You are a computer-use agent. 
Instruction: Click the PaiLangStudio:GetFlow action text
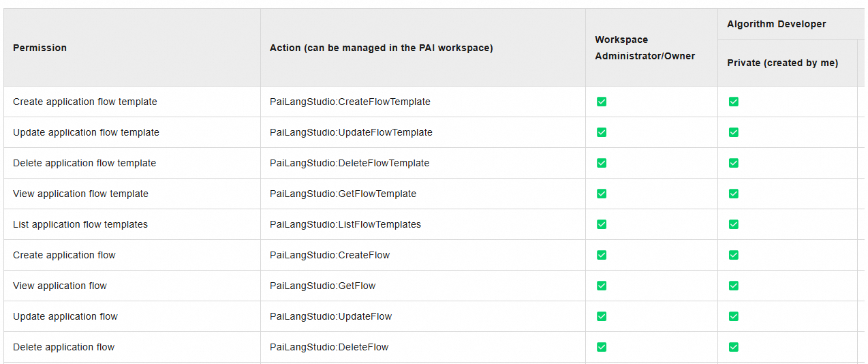click(323, 286)
